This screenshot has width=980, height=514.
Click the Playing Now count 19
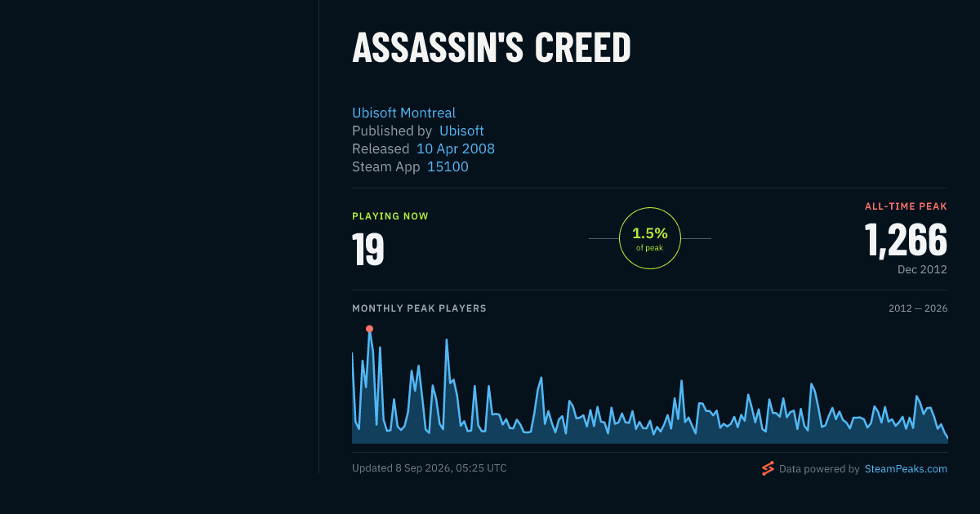pyautogui.click(x=368, y=249)
